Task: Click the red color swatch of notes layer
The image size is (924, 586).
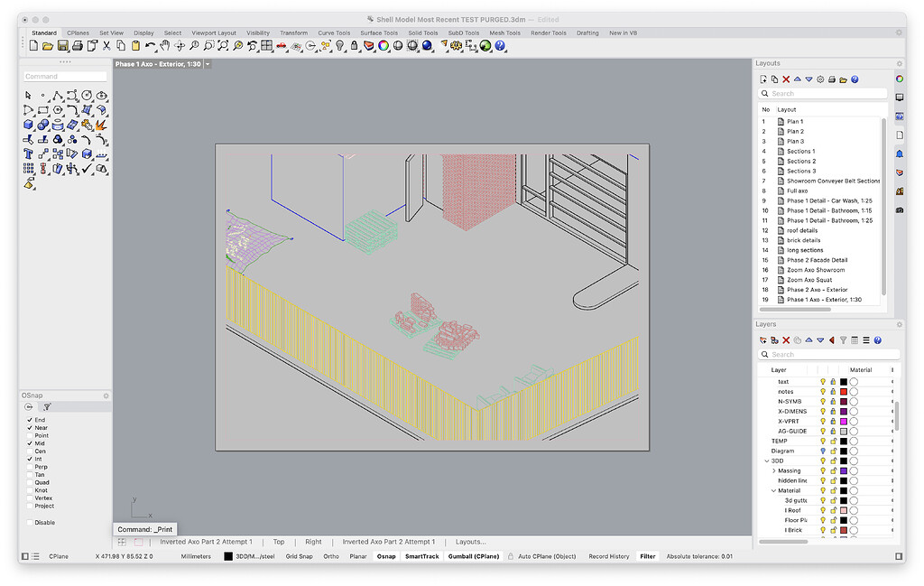Action: tap(843, 392)
